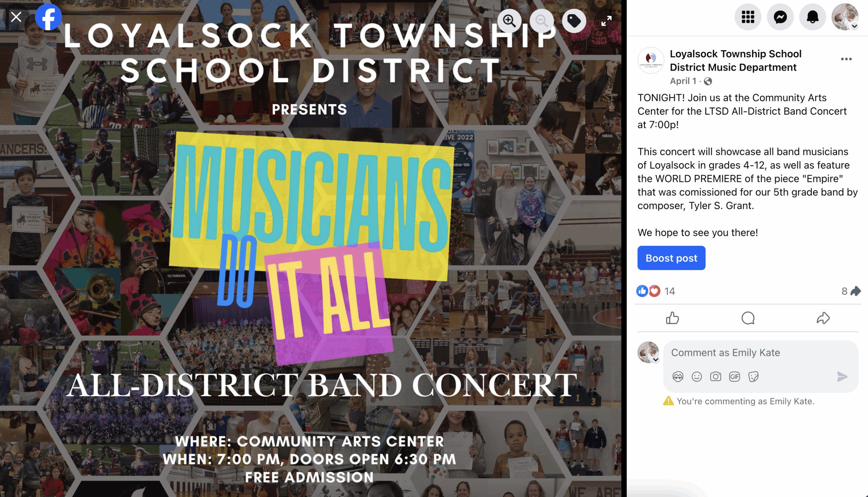Like the post with thumbs up
The width and height of the screenshot is (868, 497).
click(x=672, y=318)
